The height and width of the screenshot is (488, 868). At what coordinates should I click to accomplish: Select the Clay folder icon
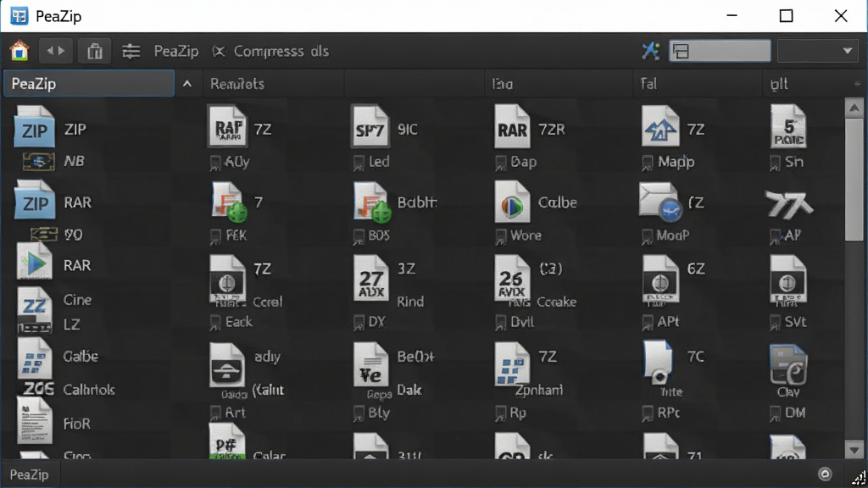[788, 364]
